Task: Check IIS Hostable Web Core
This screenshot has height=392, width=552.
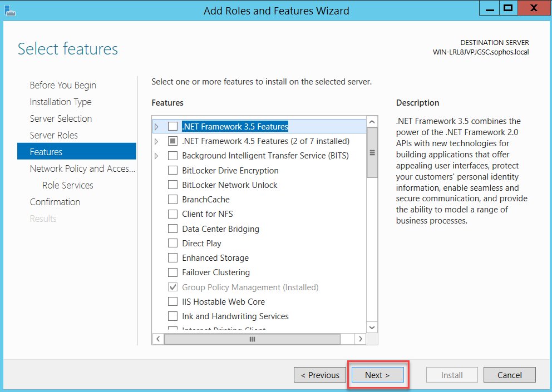Action: (x=172, y=301)
